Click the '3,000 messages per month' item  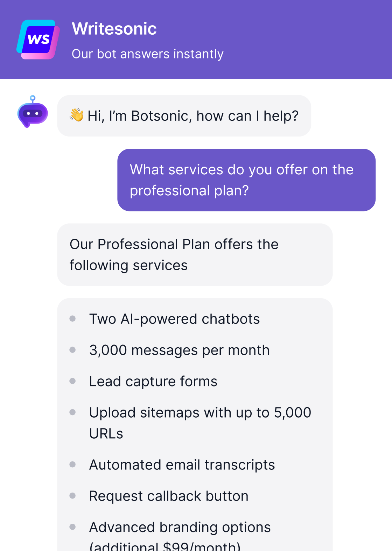click(179, 350)
